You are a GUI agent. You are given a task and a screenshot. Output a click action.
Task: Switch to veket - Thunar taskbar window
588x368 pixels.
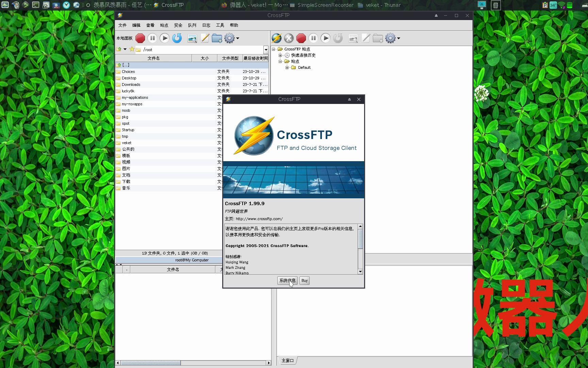pyautogui.click(x=379, y=5)
